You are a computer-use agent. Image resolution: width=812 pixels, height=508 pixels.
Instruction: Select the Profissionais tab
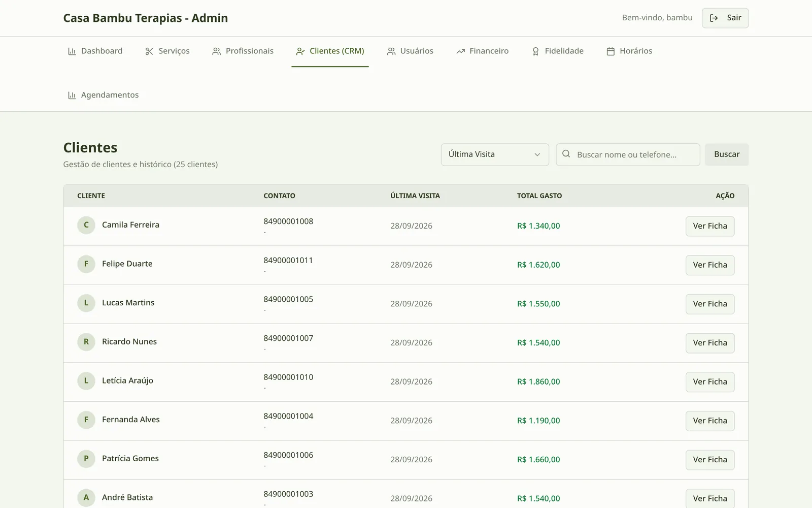[x=243, y=51]
